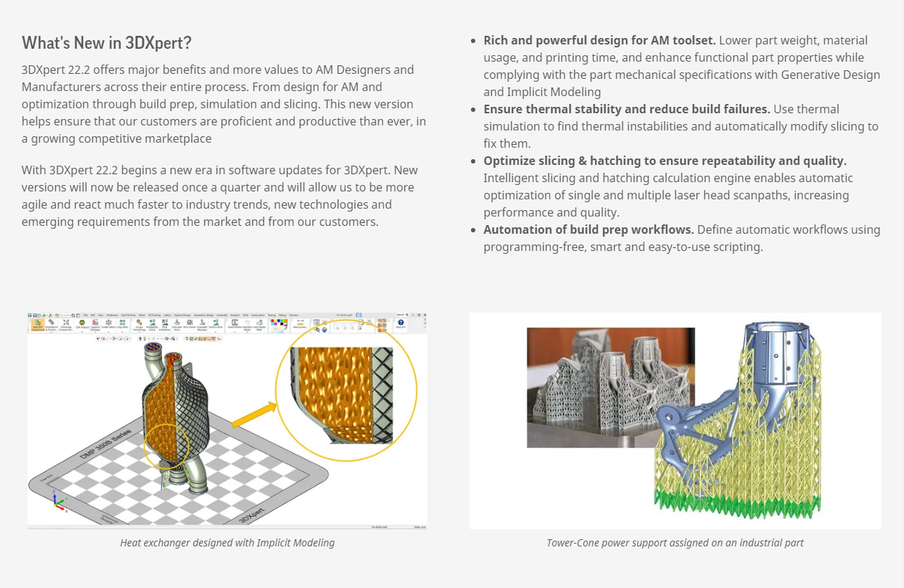Open the Generative Design menu

(204, 315)
